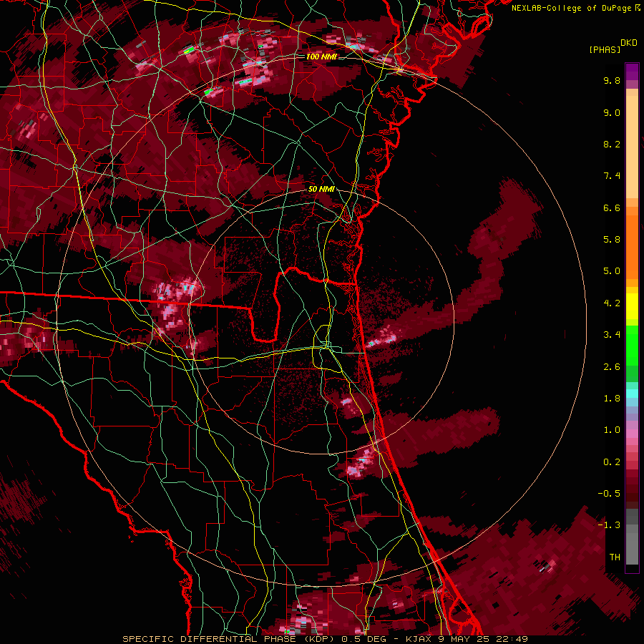The image size is (644, 644).
Task: Click the 9.0 value on the color scale
Action: point(612,112)
